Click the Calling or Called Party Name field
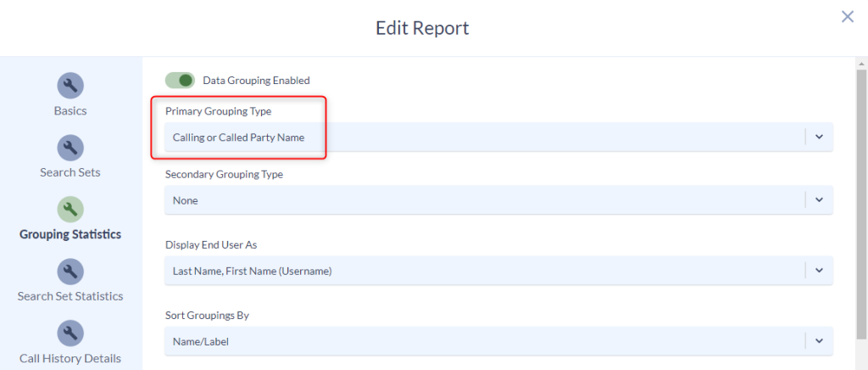The height and width of the screenshot is (370, 868). (x=498, y=137)
